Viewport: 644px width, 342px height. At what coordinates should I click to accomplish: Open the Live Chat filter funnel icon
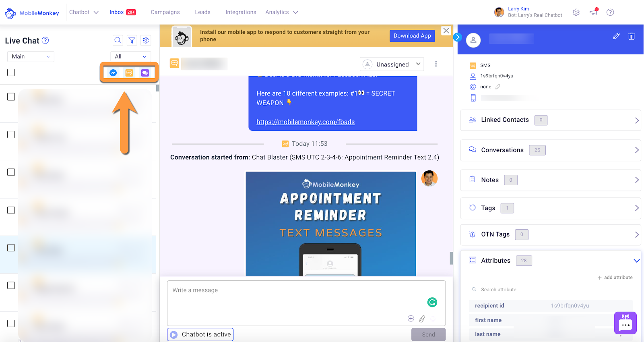pyautogui.click(x=132, y=40)
